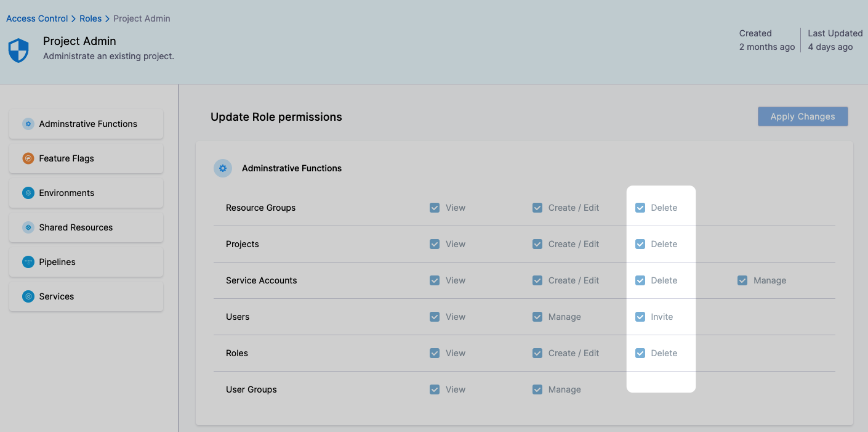Uncheck Delete permission for Resource Groups
This screenshot has height=432, width=868.
click(640, 208)
